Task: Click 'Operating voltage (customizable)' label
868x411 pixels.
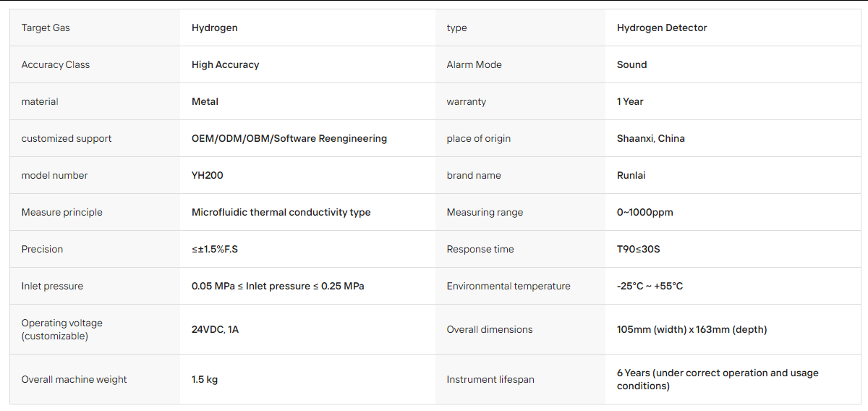Action: point(62,330)
